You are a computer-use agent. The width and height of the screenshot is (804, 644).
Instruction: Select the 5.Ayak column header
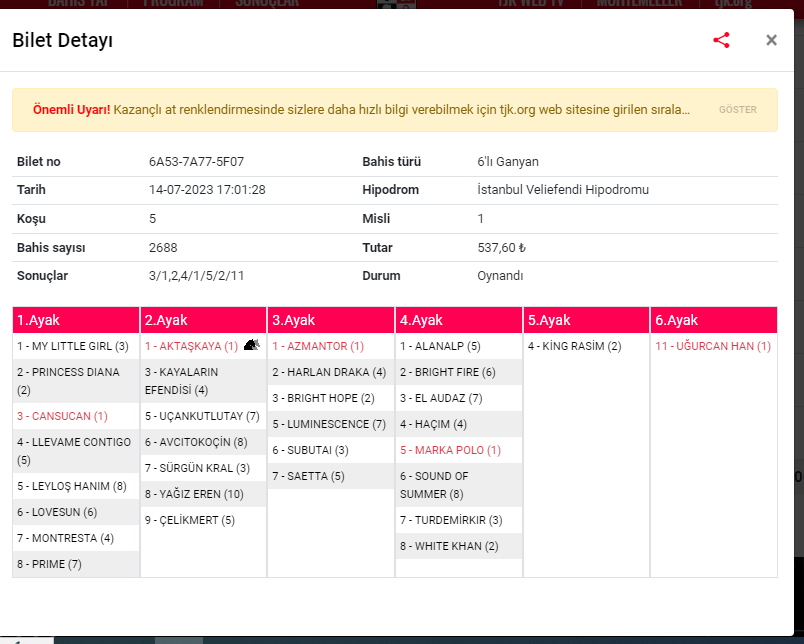tap(587, 320)
